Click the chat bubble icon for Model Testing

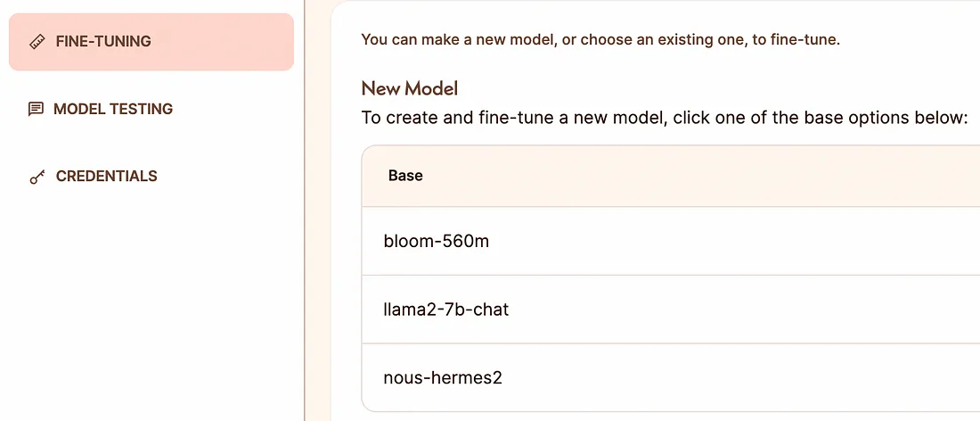click(37, 110)
